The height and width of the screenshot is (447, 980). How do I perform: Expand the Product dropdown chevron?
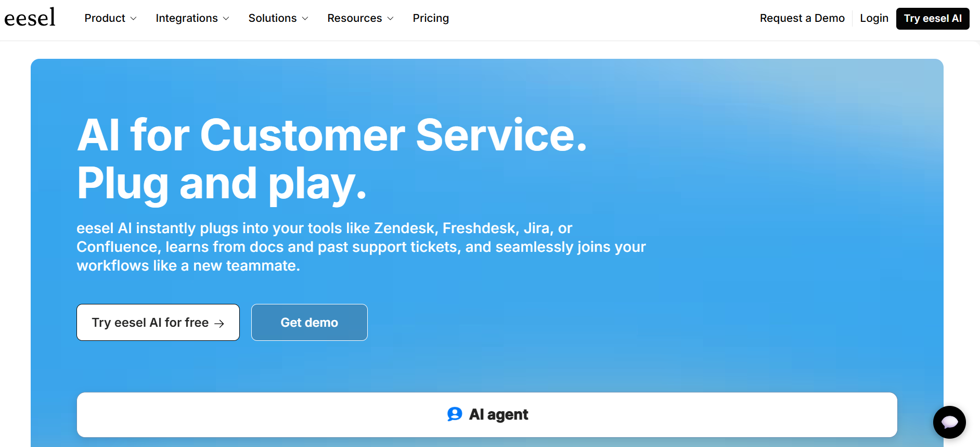point(133,19)
